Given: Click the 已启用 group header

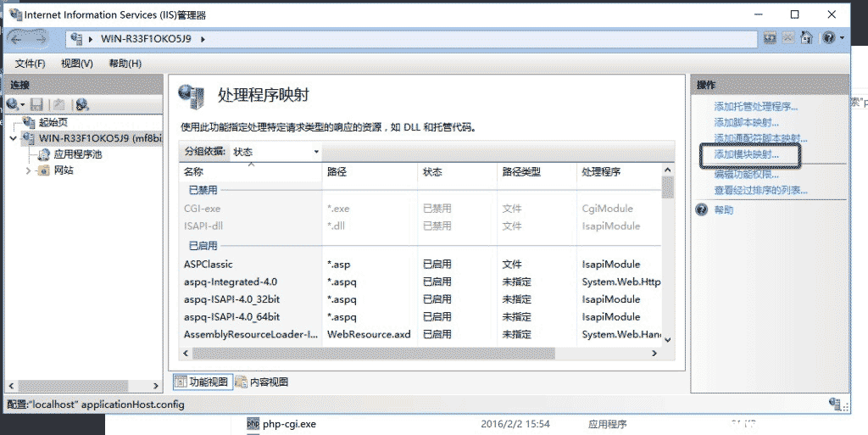Looking at the screenshot, I should 203,245.
